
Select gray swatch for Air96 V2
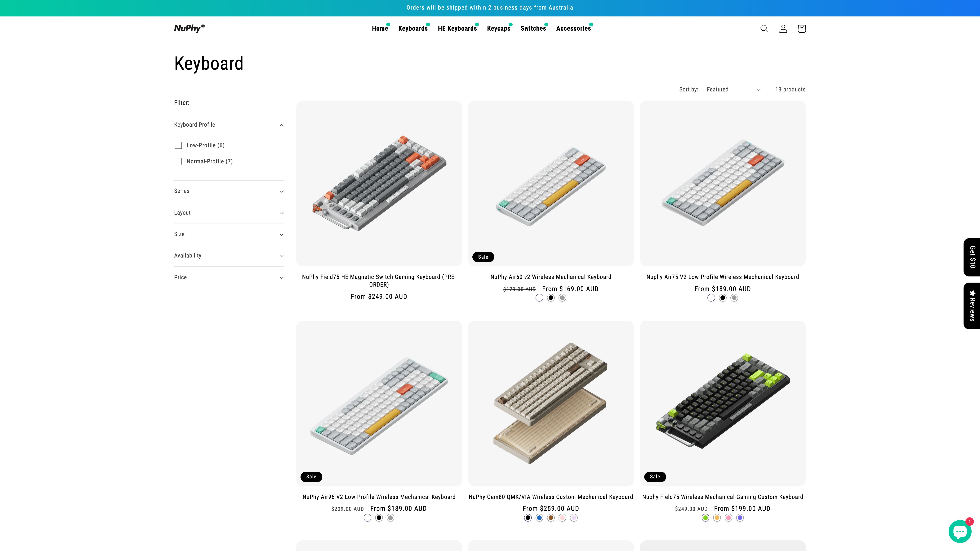pyautogui.click(x=390, y=518)
